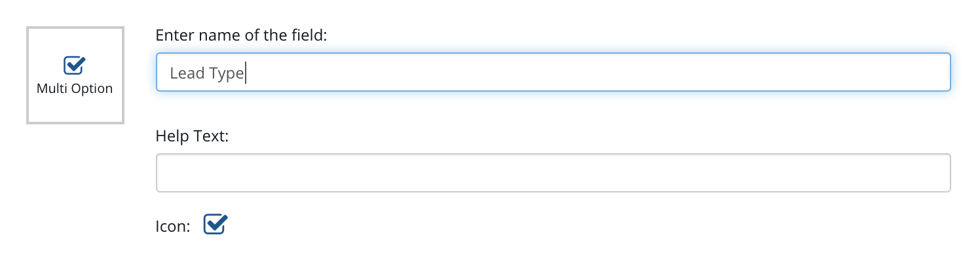Image resolution: width=980 pixels, height=254 pixels.
Task: Place cursor on the word "Type" in name field
Action: click(227, 74)
